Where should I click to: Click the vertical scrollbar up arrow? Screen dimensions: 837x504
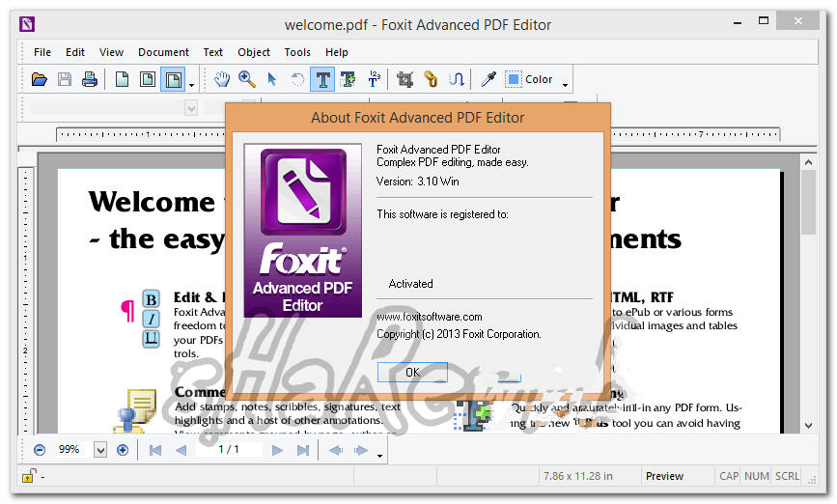point(808,162)
